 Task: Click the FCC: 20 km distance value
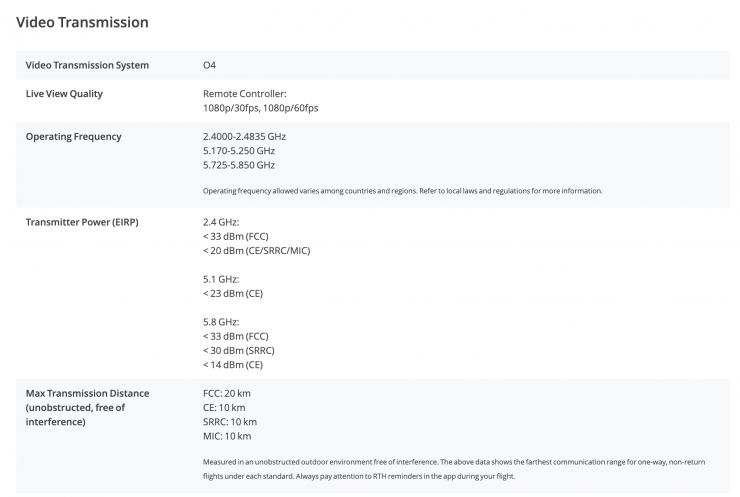pos(226,394)
